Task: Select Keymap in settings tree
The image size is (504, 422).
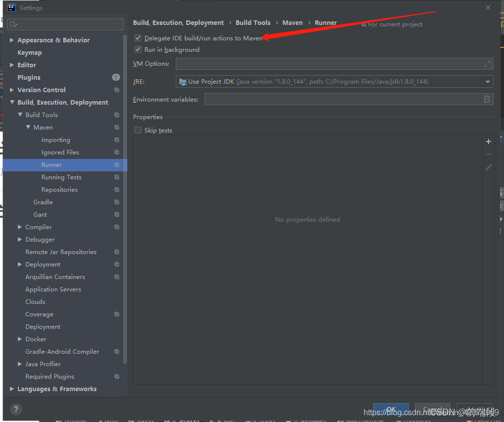Action: tap(29, 52)
